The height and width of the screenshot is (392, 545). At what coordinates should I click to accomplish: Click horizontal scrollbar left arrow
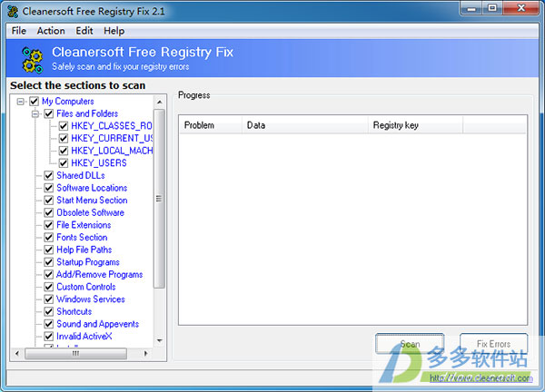pyautogui.click(x=17, y=354)
